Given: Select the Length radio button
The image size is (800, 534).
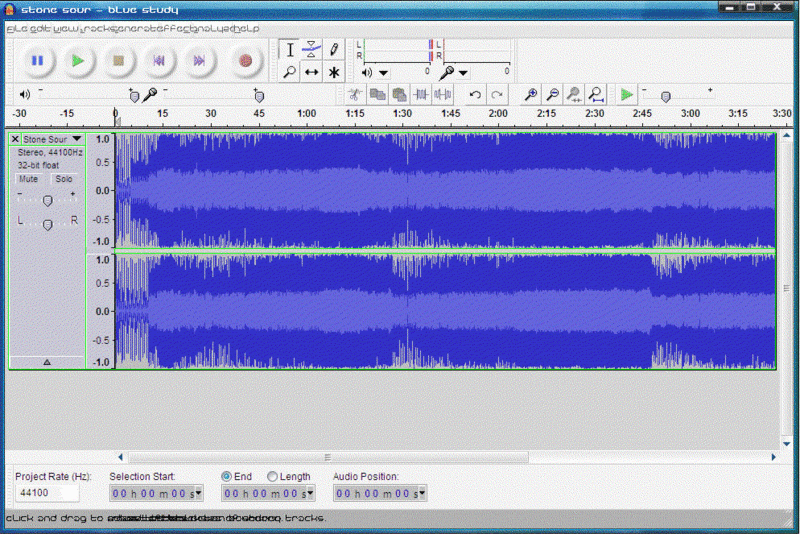Looking at the screenshot, I should coord(273,477).
